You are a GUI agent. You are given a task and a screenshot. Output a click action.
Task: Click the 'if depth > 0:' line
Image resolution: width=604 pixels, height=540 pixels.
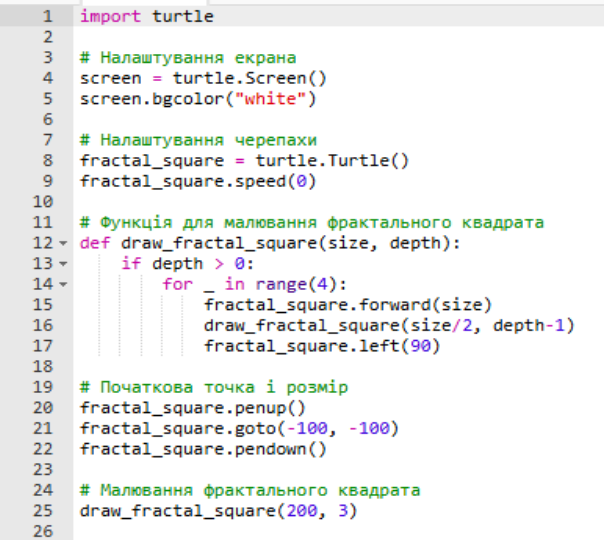point(188,264)
